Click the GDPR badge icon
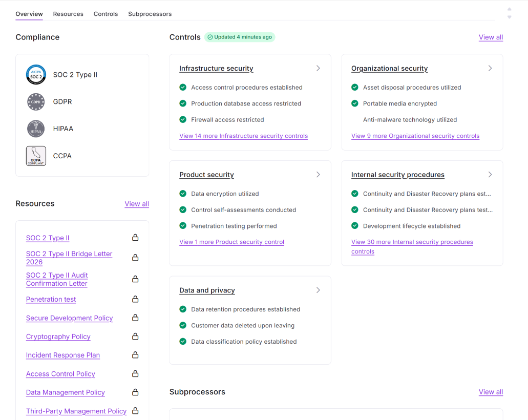528x420 pixels. tap(36, 102)
